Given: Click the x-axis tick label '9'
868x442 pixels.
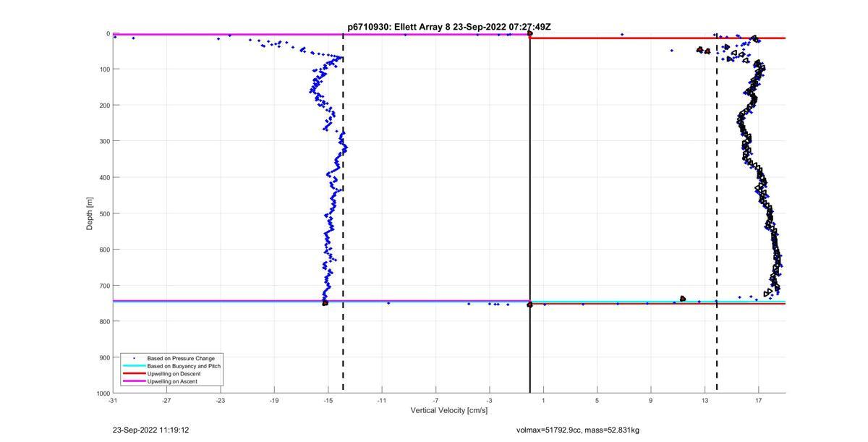Looking at the screenshot, I should click(x=651, y=400).
